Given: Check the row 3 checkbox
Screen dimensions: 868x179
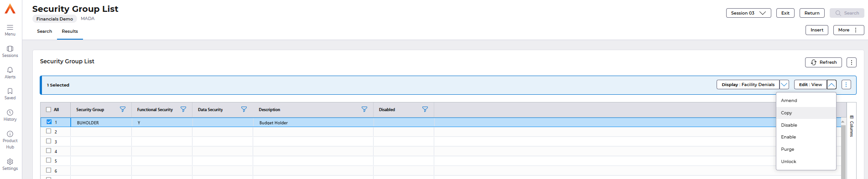Looking at the screenshot, I should click(49, 141).
